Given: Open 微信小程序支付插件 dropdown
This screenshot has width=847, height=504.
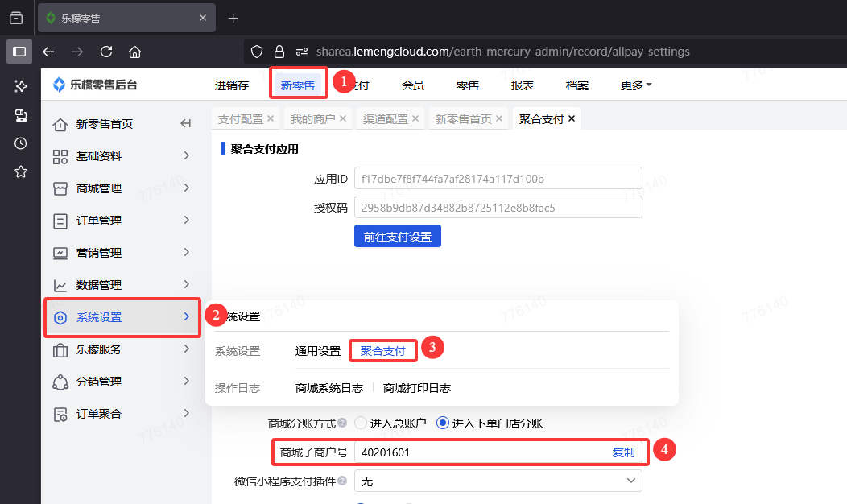Looking at the screenshot, I should pos(498,481).
